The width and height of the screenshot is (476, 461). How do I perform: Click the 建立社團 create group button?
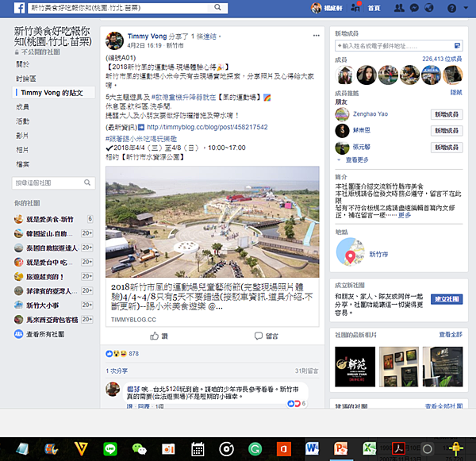(x=447, y=299)
